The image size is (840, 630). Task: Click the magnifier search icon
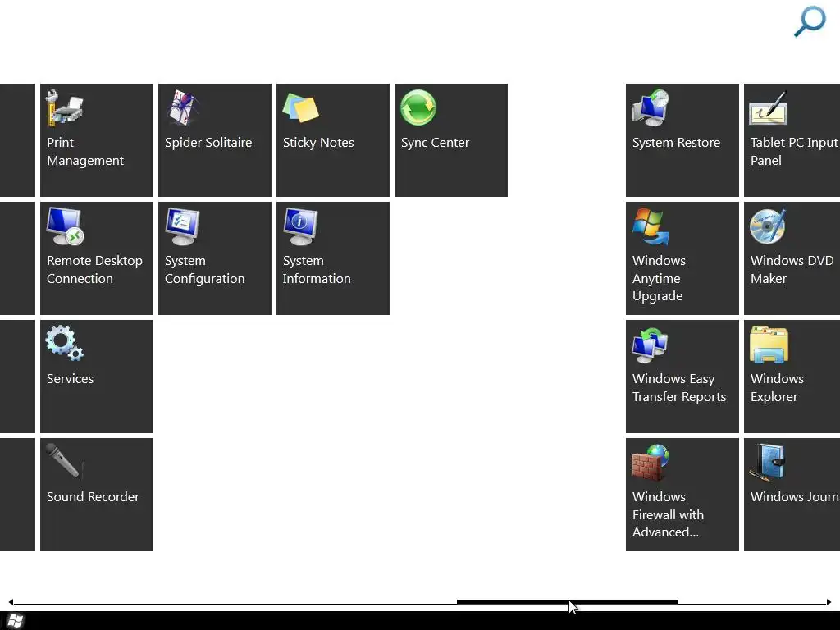pos(810,21)
